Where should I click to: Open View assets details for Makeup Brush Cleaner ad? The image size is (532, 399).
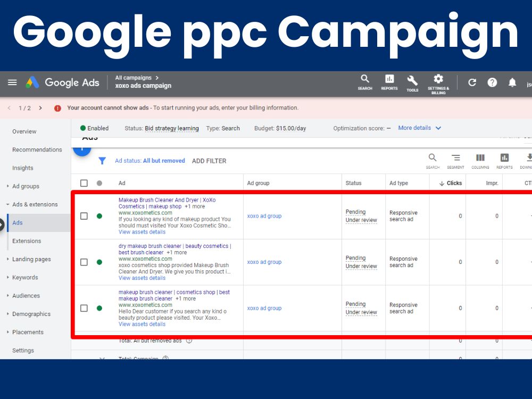tap(142, 232)
